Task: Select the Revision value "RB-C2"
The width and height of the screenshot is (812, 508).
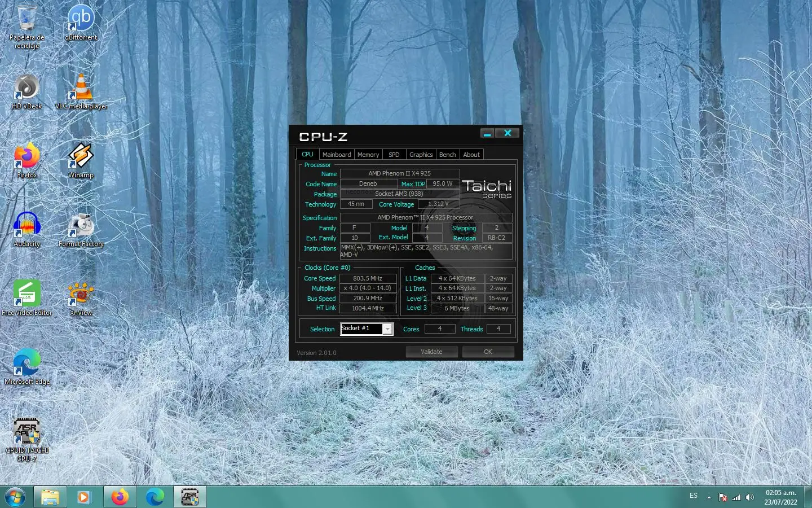Action: coord(497,238)
